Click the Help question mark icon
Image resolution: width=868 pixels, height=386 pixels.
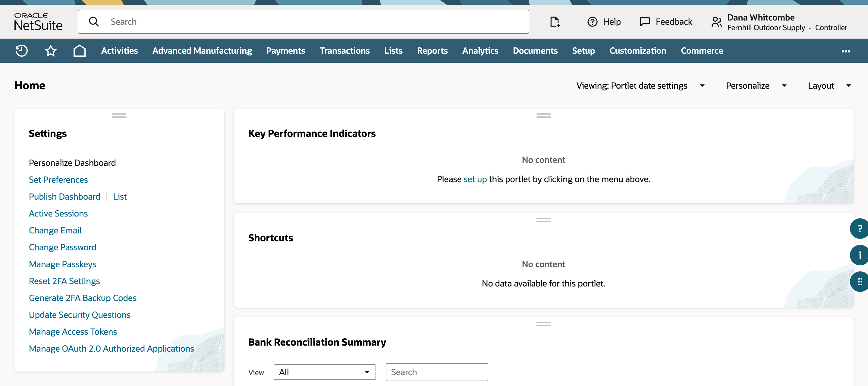tap(592, 22)
